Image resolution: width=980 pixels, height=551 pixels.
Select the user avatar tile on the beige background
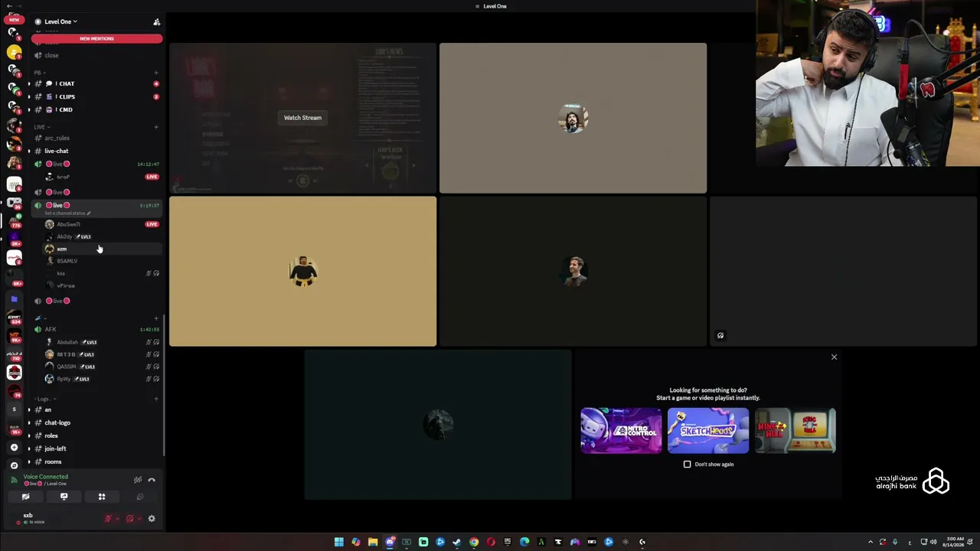point(573,118)
